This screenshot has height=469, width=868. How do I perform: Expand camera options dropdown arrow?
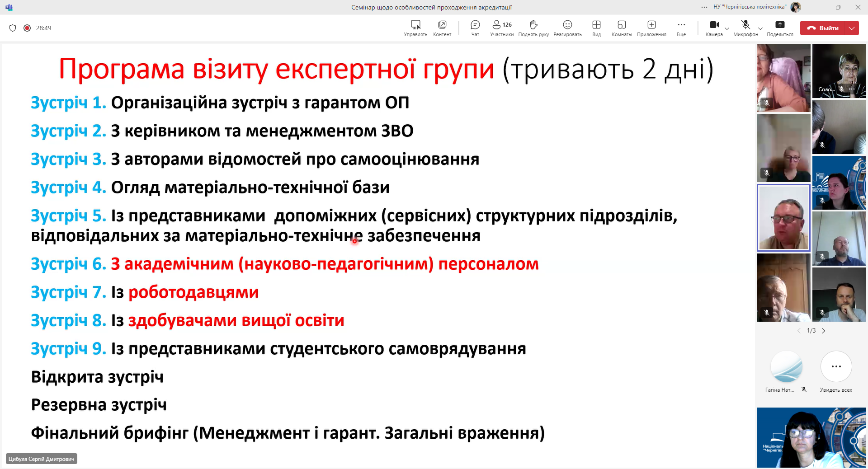click(727, 28)
